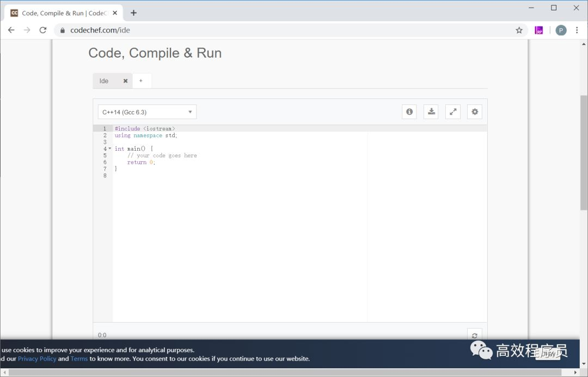588x377 pixels.
Task: Open Chrome three-dot menu
Action: coord(577,30)
